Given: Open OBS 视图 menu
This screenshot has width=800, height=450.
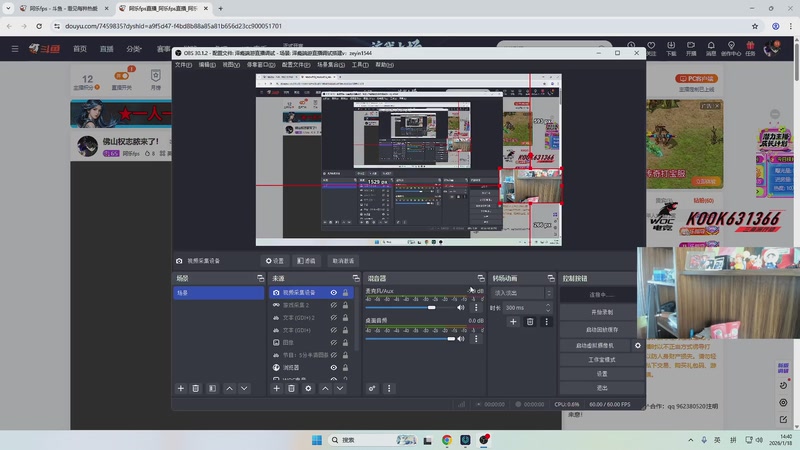Looking at the screenshot, I should pyautogui.click(x=231, y=65).
